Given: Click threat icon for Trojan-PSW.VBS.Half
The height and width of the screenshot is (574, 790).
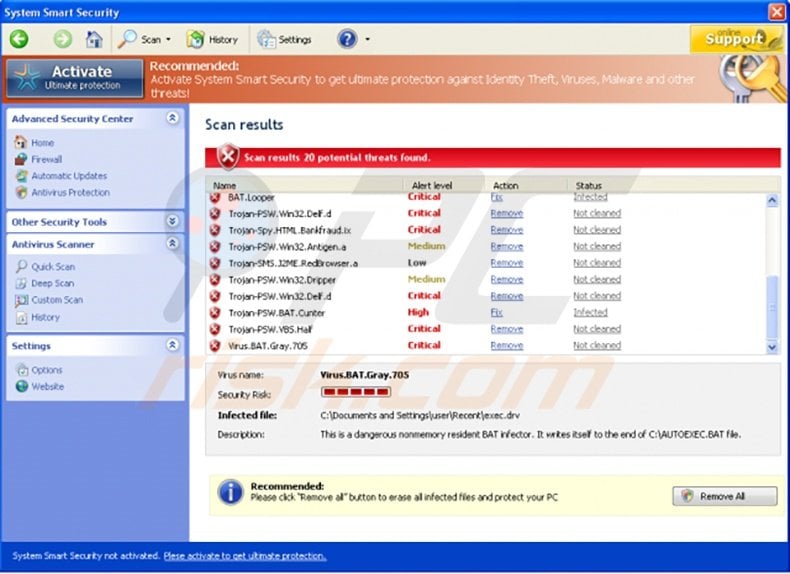Looking at the screenshot, I should click(x=215, y=329).
